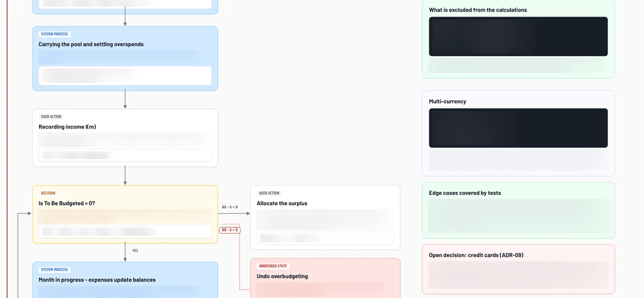Select the "Undo overbudgeting" node title
This screenshot has height=298, width=644.
tap(282, 276)
